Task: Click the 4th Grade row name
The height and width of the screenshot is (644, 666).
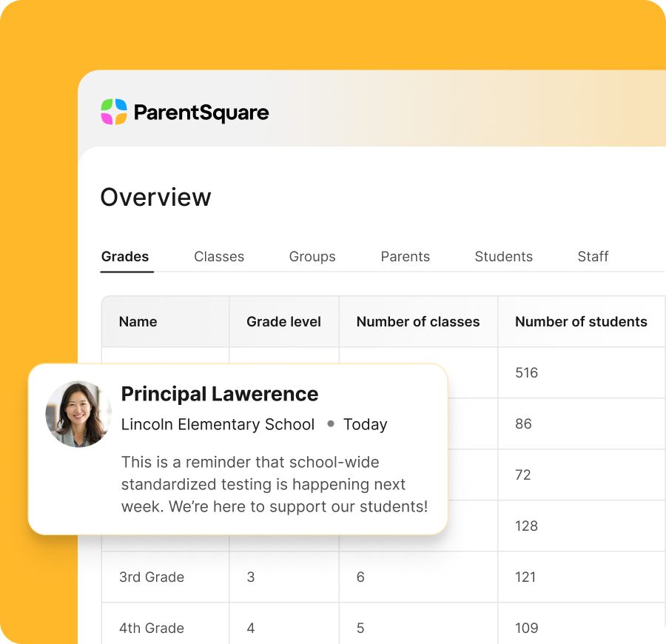Action: pos(152,628)
